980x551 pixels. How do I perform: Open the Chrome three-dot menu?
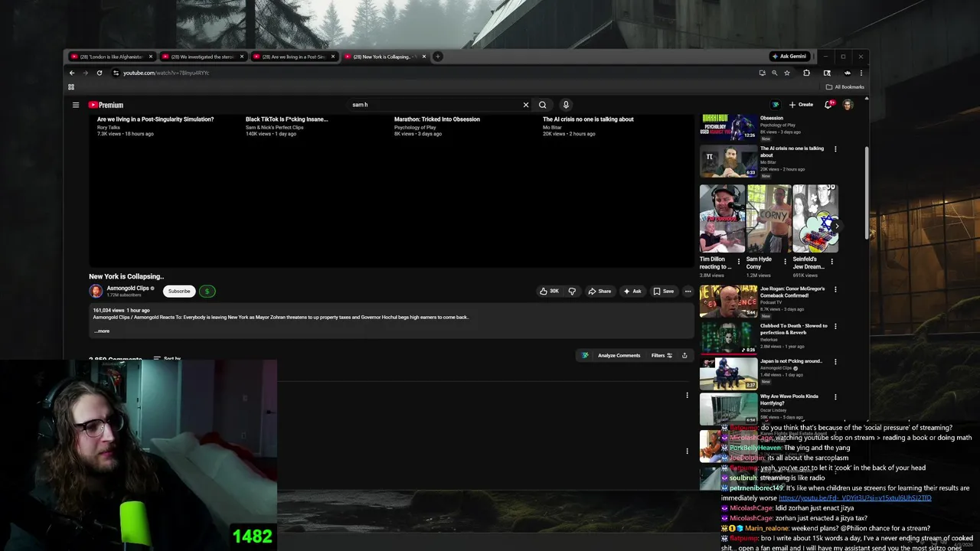(x=861, y=73)
